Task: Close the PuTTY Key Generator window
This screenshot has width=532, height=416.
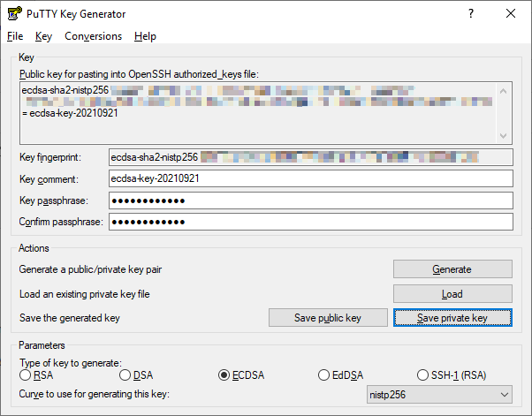Action: click(x=511, y=14)
